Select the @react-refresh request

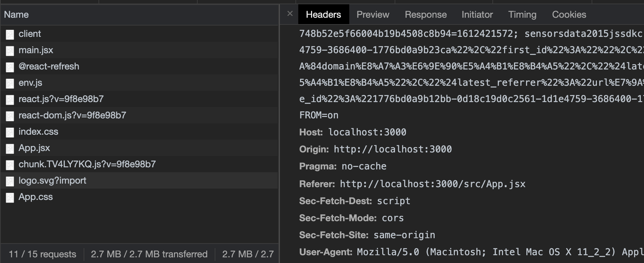tap(140, 66)
